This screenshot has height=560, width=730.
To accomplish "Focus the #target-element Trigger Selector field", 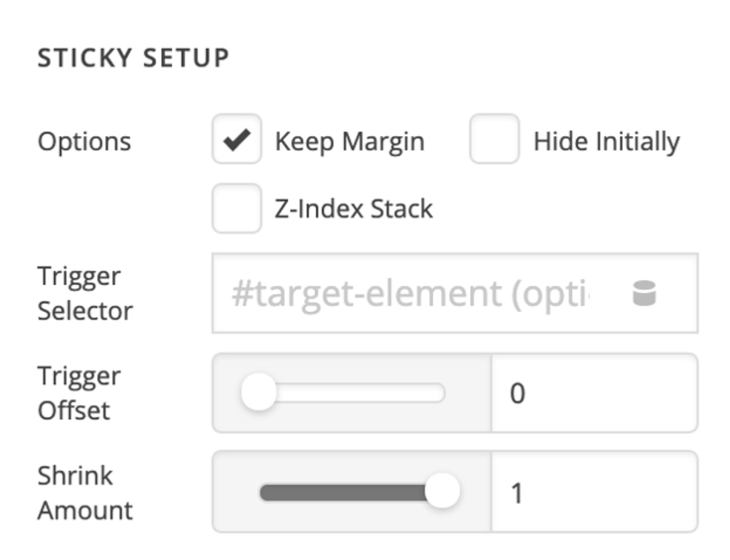I will click(455, 293).
